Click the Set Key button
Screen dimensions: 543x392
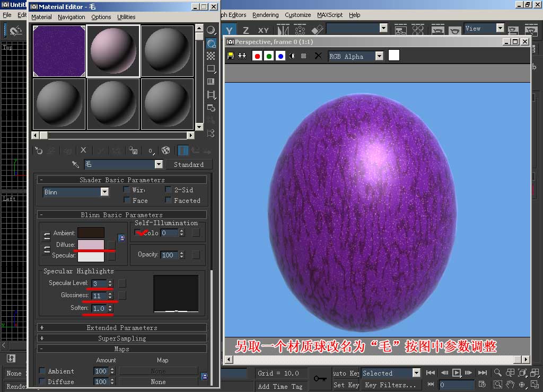pos(346,385)
